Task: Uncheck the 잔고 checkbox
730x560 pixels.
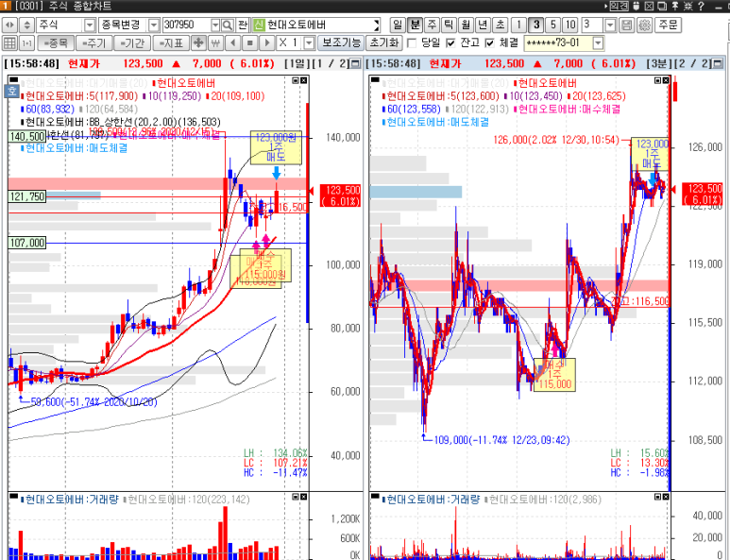Action: [x=450, y=43]
